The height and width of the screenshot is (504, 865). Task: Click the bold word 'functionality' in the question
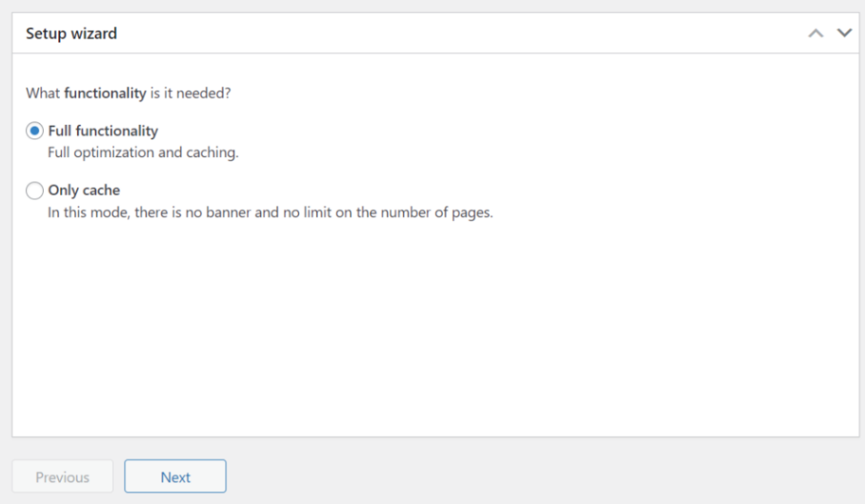pos(106,93)
